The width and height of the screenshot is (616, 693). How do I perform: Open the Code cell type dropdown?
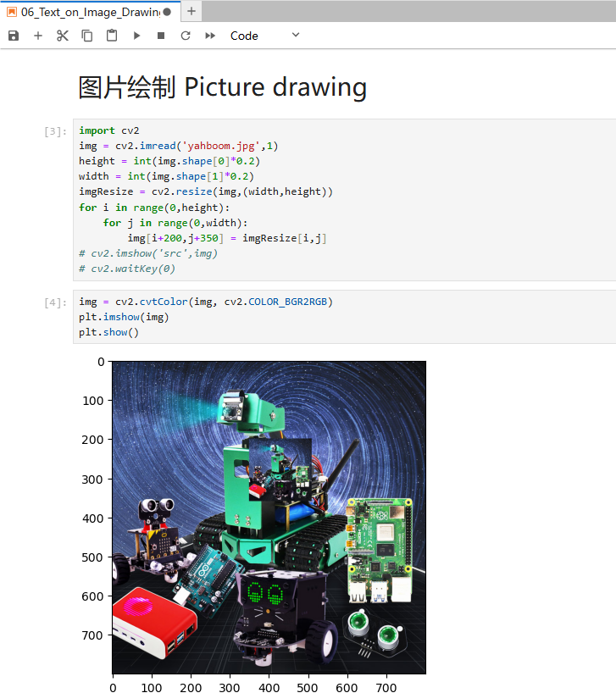[x=265, y=36]
